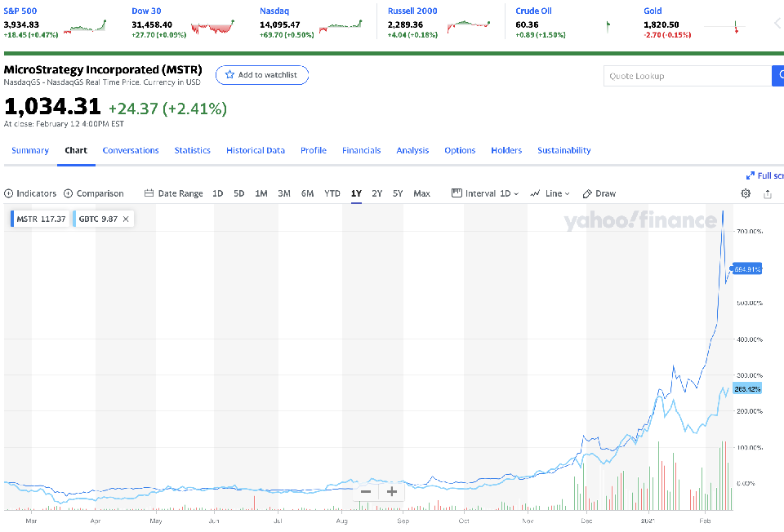
Task: Click the Comparison plus icon
Action: point(68,193)
